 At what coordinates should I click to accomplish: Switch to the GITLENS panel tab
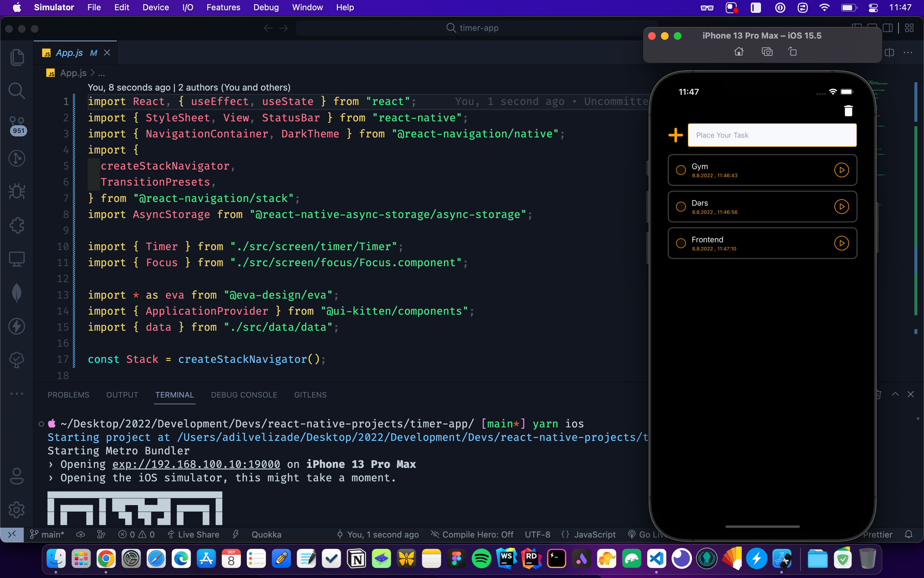pos(311,395)
